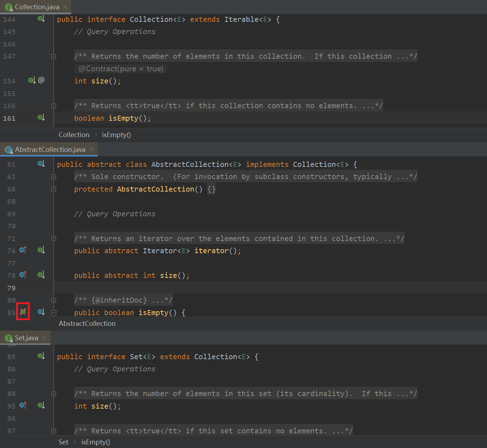Click the implemented-down gutter icon on abstract size() line 78
487x448 pixels.
coord(41,275)
